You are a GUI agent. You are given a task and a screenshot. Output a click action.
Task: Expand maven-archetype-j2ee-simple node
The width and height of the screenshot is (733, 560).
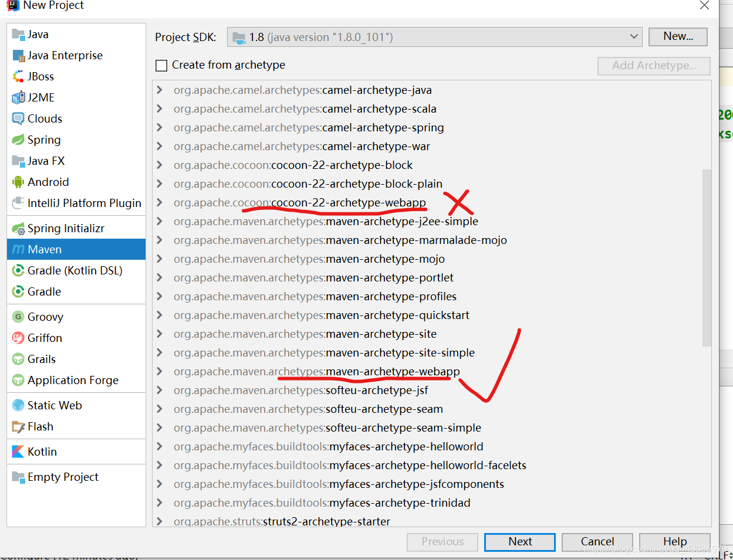pyautogui.click(x=159, y=221)
